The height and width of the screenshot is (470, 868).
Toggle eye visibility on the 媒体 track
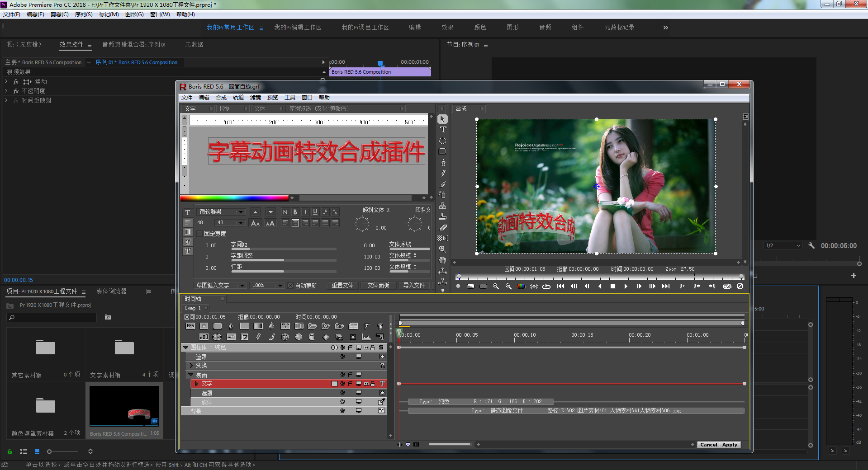(x=342, y=402)
